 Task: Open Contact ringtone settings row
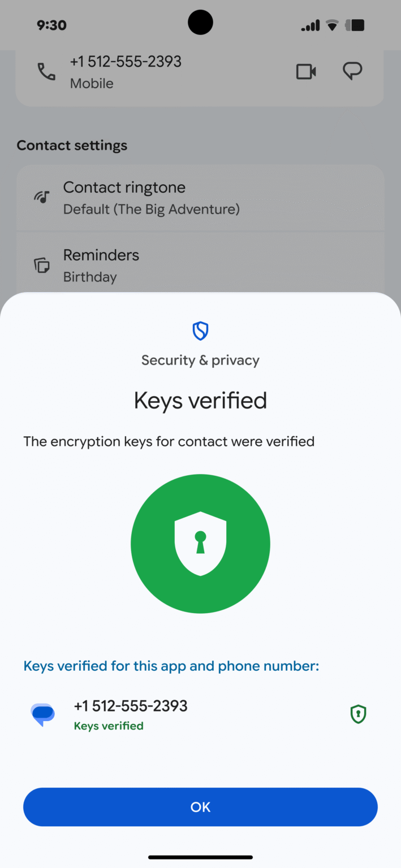tap(200, 197)
